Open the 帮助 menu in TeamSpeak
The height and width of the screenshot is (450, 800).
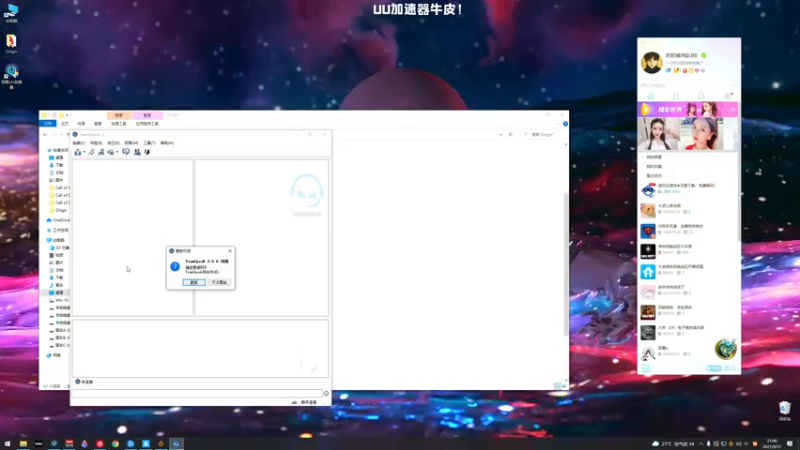tap(167, 143)
